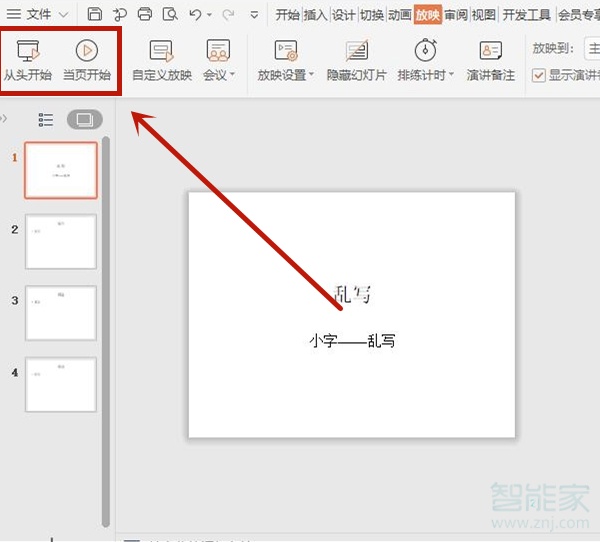This screenshot has height=542, width=600.
Task: Switch to outline list view icon
Action: [x=46, y=120]
